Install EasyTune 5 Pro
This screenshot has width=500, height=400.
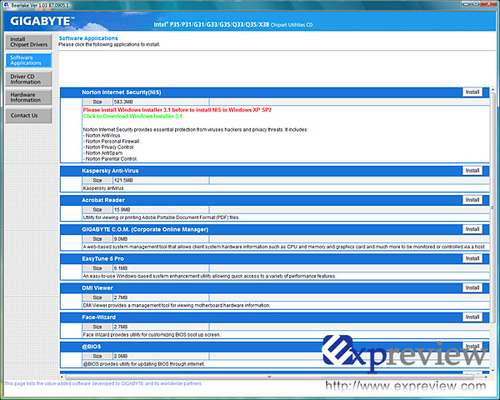point(472,259)
